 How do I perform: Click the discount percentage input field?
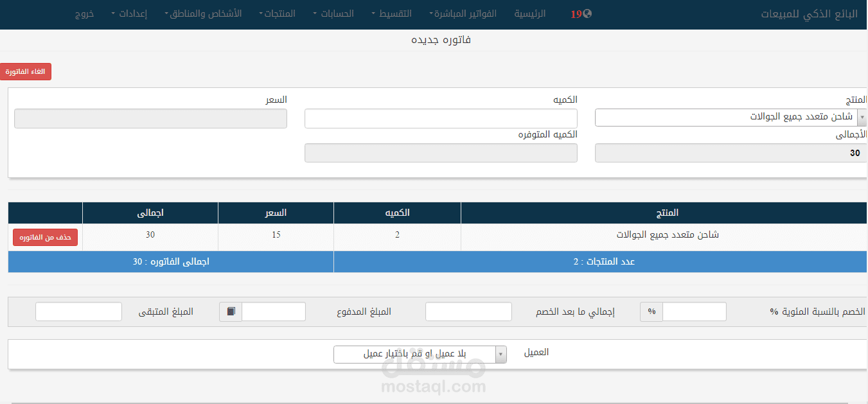click(x=694, y=312)
